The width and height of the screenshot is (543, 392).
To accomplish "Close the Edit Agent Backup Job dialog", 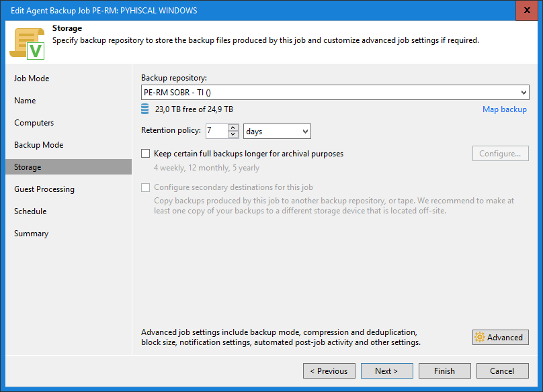I will [x=527, y=10].
